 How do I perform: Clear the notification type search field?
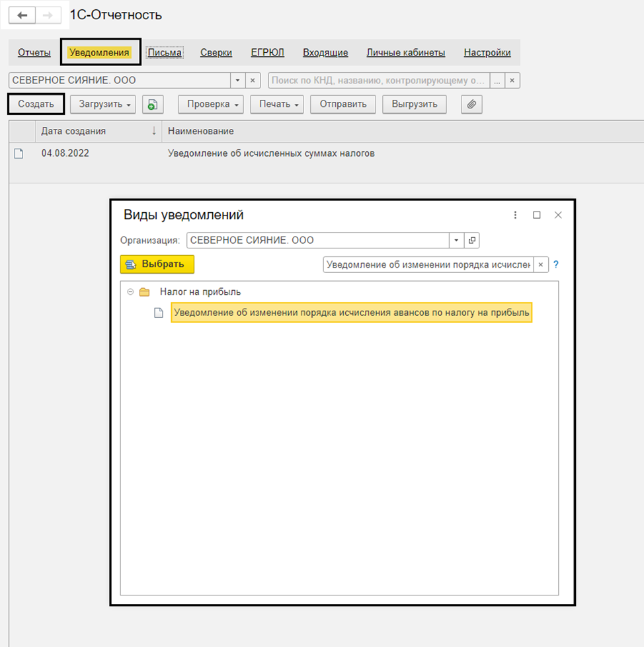pos(541,265)
